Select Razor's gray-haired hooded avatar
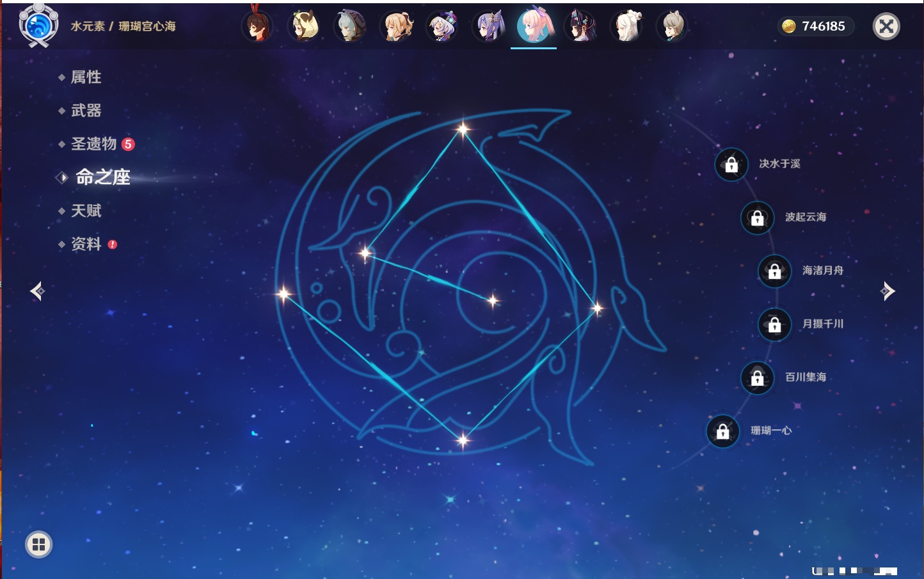924x579 pixels. pos(350,26)
